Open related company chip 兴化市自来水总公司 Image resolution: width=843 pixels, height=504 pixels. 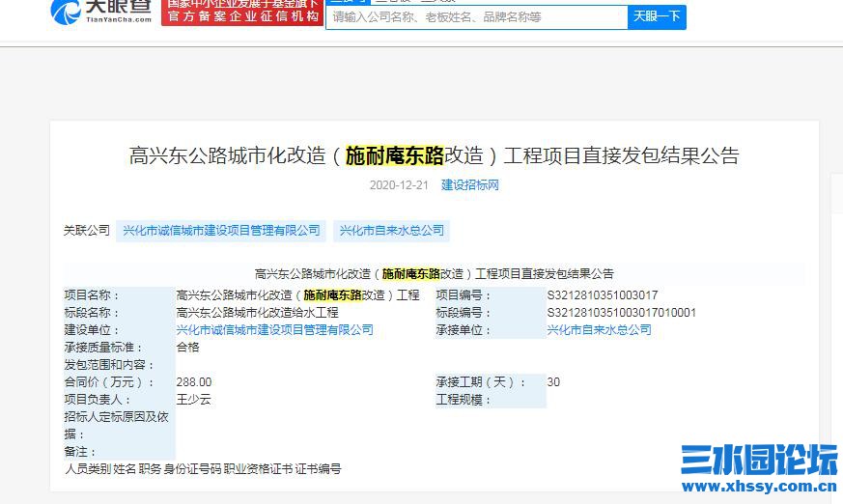pyautogui.click(x=391, y=231)
